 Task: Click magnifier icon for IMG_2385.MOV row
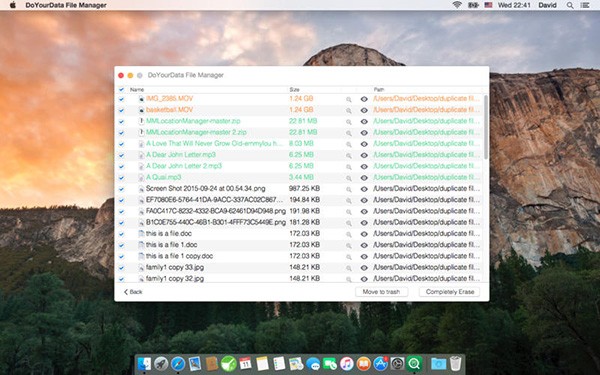click(x=349, y=99)
